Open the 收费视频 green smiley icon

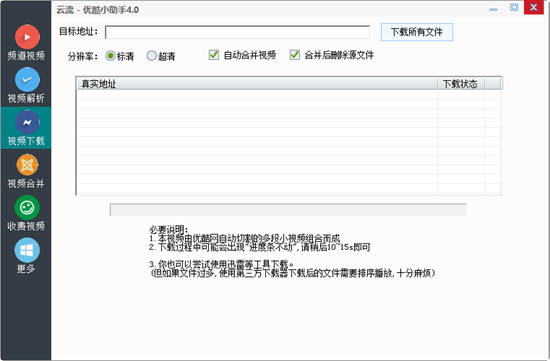pos(27,207)
